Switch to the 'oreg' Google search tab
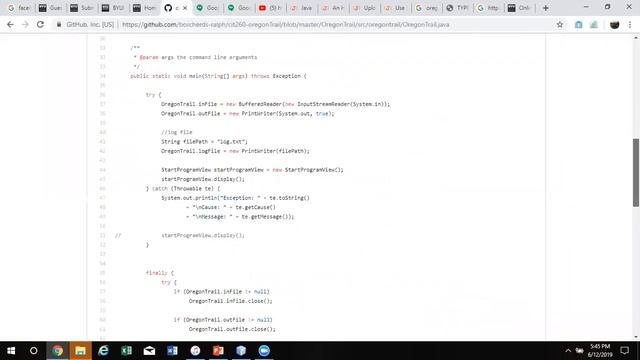640x360 pixels. [x=427, y=8]
